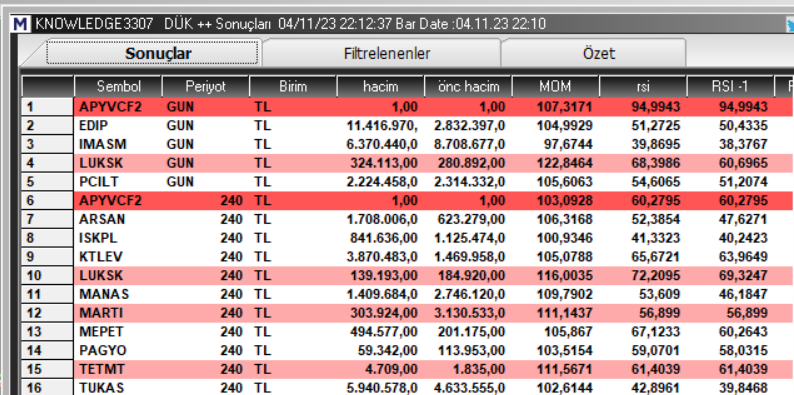794x395 pixels.
Task: Click önc hacim value 2.314.332,0 for PCILT
Action: pyautogui.click(x=469, y=182)
